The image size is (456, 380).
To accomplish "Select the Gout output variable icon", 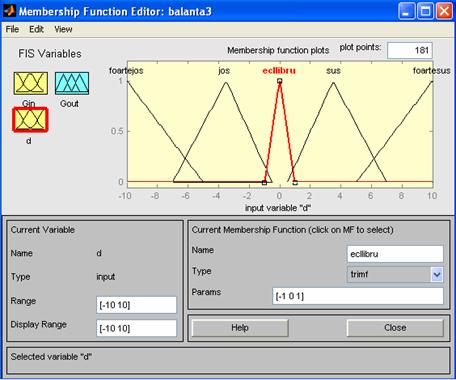I will point(72,83).
